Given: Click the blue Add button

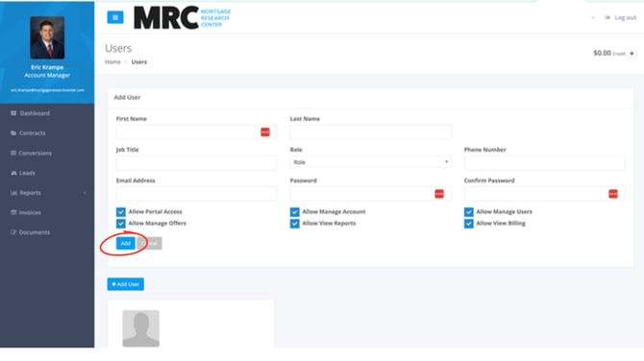Looking at the screenshot, I should click(x=125, y=243).
